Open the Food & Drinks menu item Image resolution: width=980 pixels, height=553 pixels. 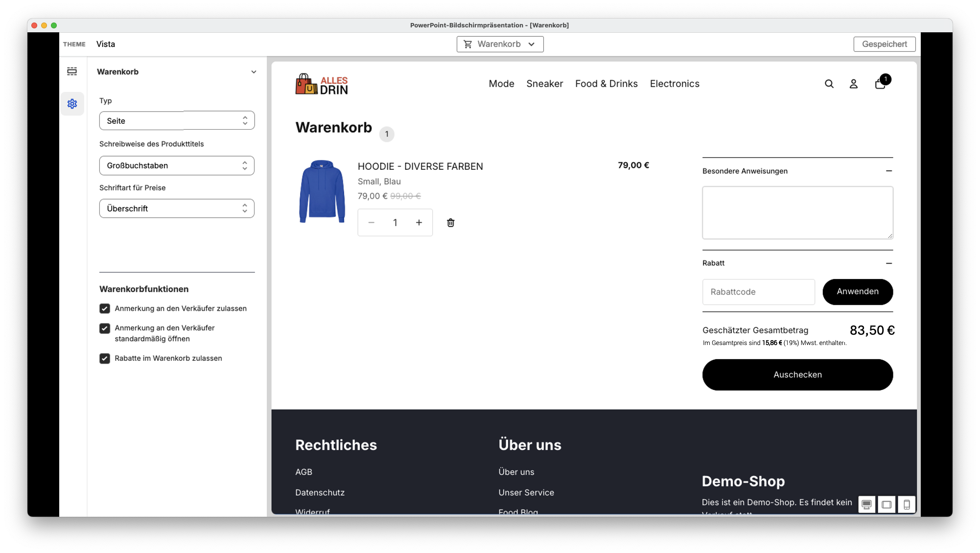(606, 84)
